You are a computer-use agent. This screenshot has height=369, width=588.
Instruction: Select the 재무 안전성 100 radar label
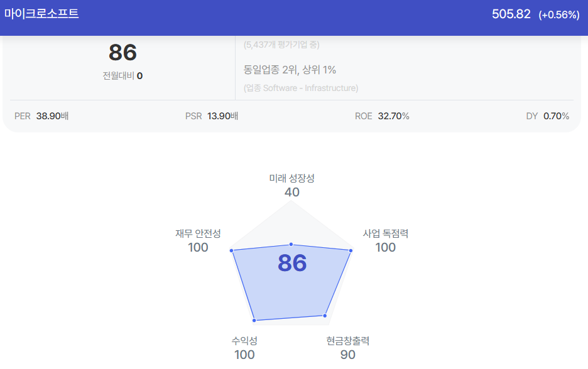pos(198,240)
